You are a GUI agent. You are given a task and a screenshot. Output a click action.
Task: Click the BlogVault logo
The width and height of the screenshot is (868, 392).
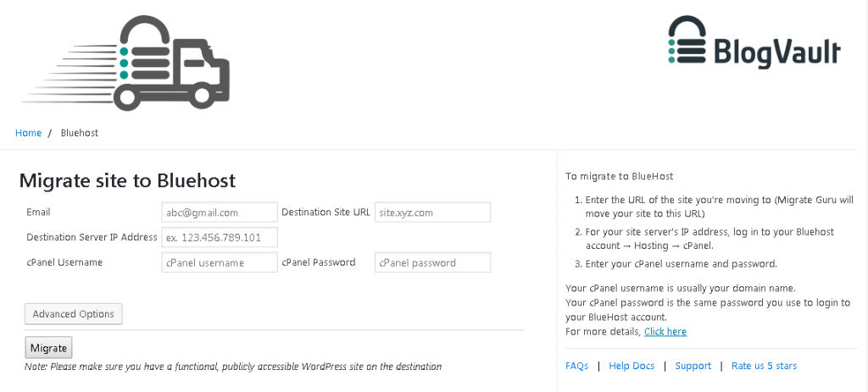754,42
